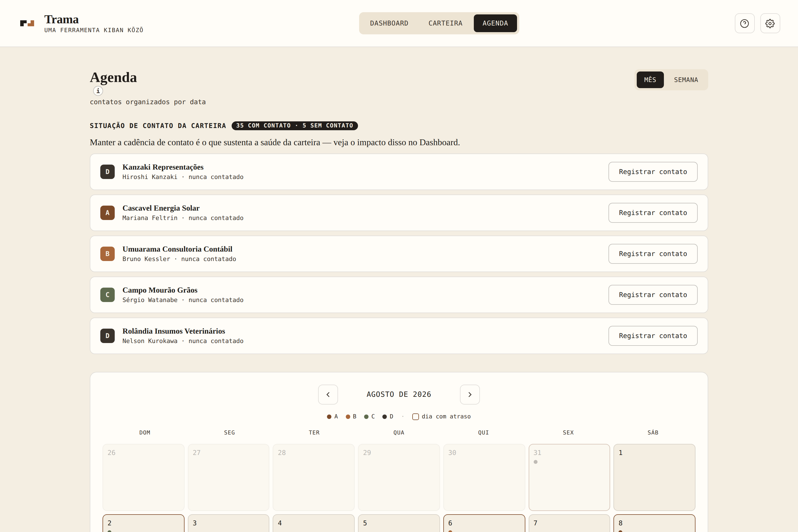Open the Dashboard tab

[389, 23]
